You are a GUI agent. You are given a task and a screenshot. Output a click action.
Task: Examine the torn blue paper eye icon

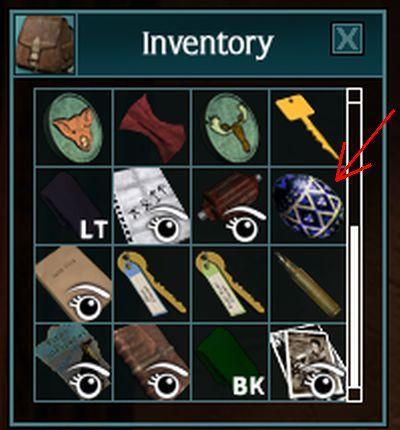pyautogui.click(x=88, y=382)
